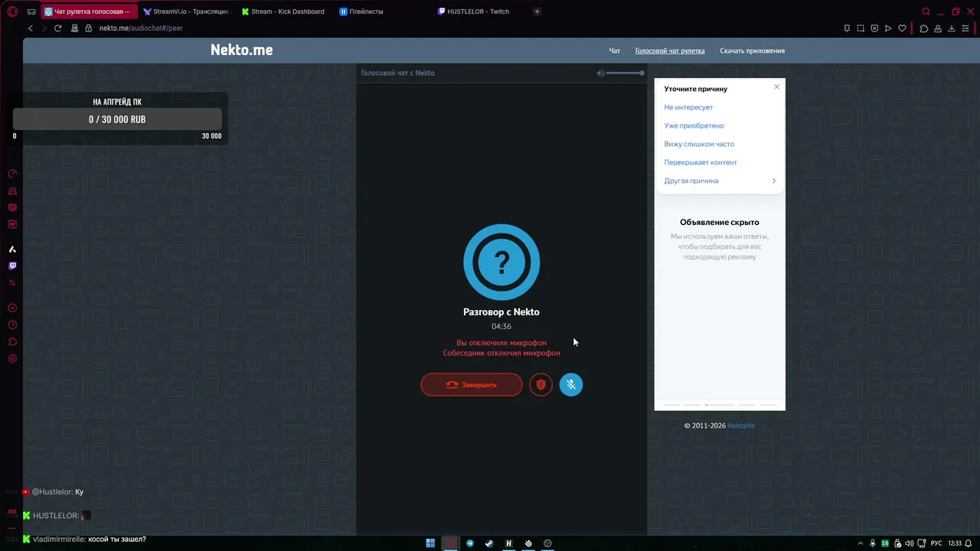Open the tab search magnifier
980x551 pixels.
pos(926,11)
